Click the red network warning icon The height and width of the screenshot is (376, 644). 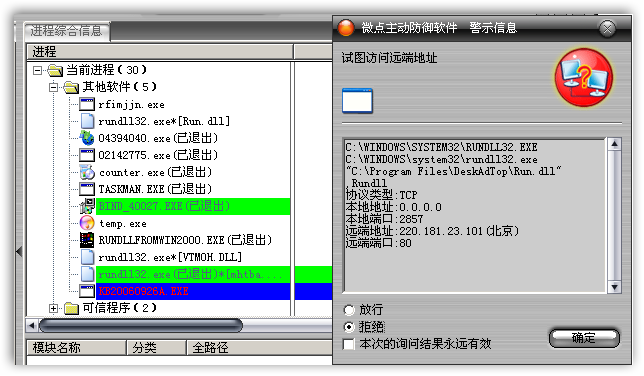coord(583,77)
